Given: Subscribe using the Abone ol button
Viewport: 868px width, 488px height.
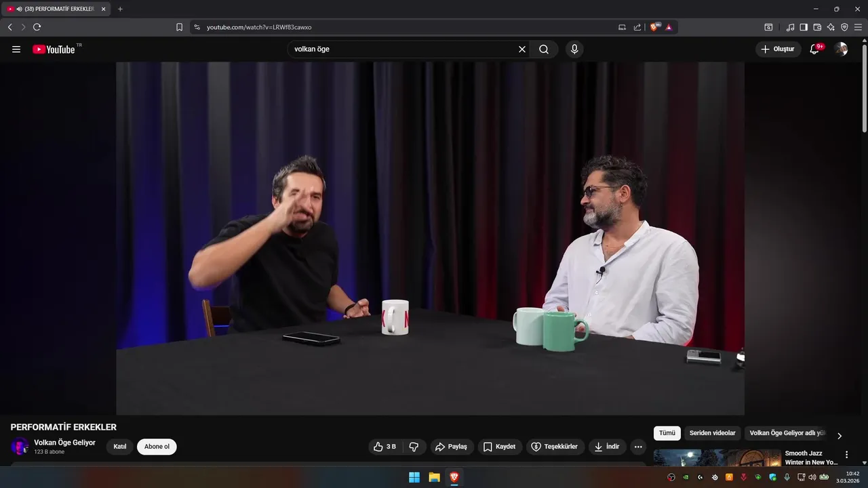Looking at the screenshot, I should 157,447.
